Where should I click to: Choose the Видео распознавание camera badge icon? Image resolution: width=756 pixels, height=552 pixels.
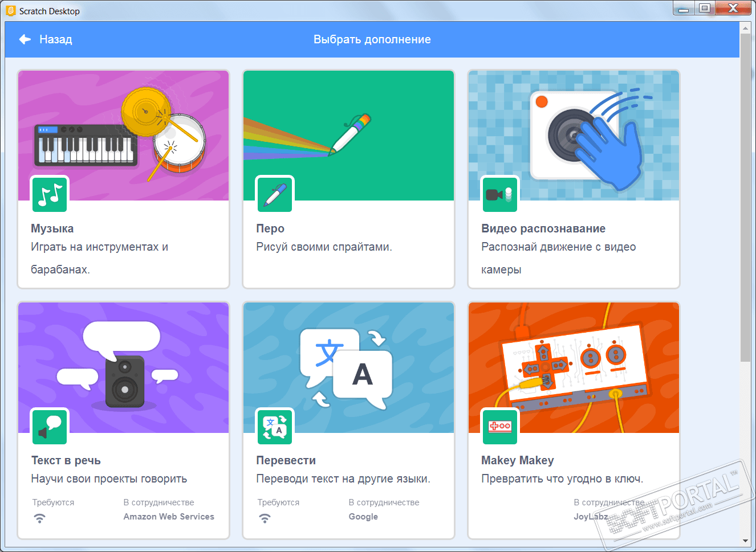pyautogui.click(x=500, y=194)
